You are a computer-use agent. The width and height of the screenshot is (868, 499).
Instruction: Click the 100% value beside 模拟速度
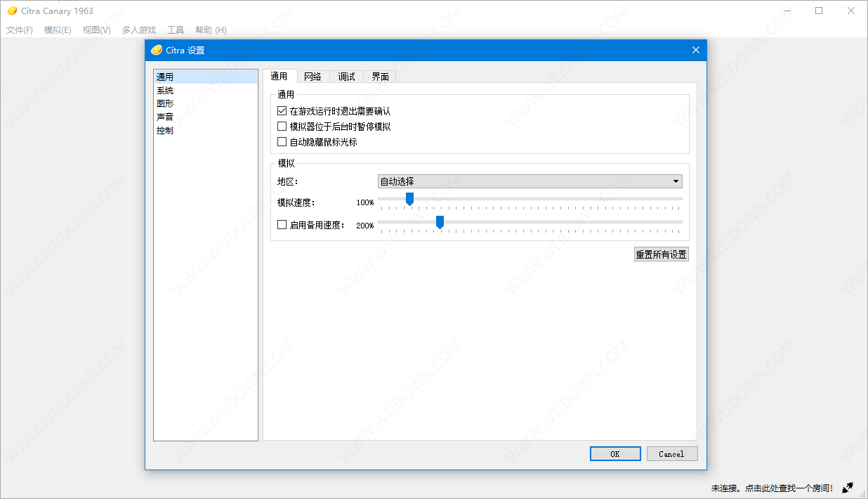(365, 202)
